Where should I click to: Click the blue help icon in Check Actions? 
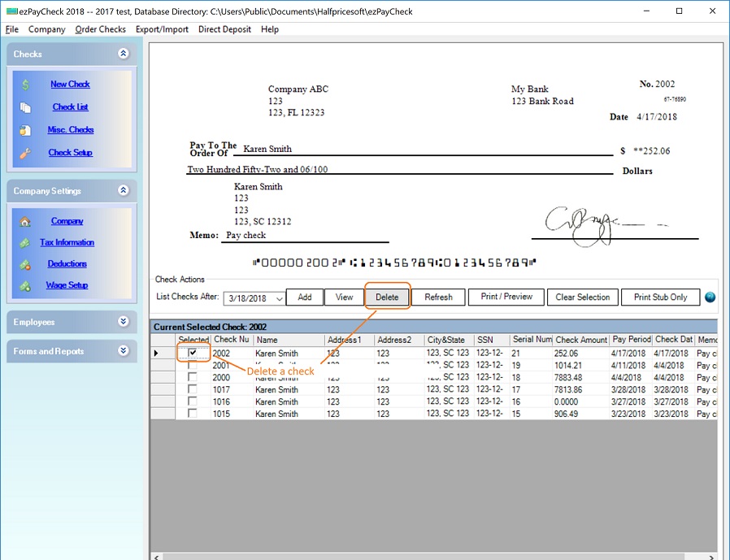tap(710, 297)
